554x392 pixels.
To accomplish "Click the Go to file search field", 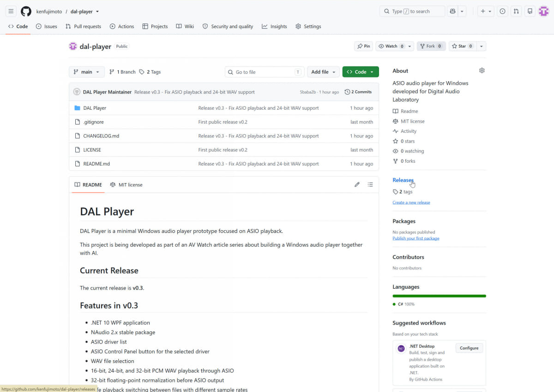I will click(x=265, y=72).
